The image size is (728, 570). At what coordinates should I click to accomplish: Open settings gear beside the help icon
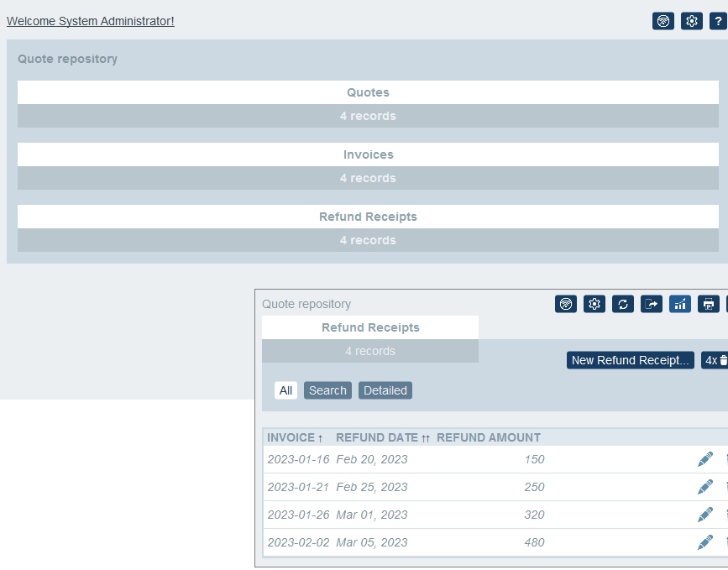tap(691, 22)
